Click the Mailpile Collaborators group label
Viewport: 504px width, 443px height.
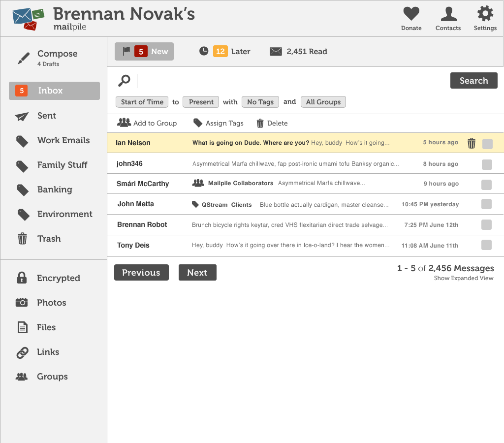tap(240, 183)
